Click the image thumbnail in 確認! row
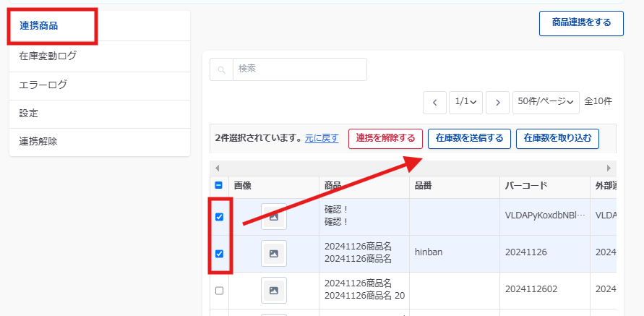The image size is (644, 316). point(274,216)
